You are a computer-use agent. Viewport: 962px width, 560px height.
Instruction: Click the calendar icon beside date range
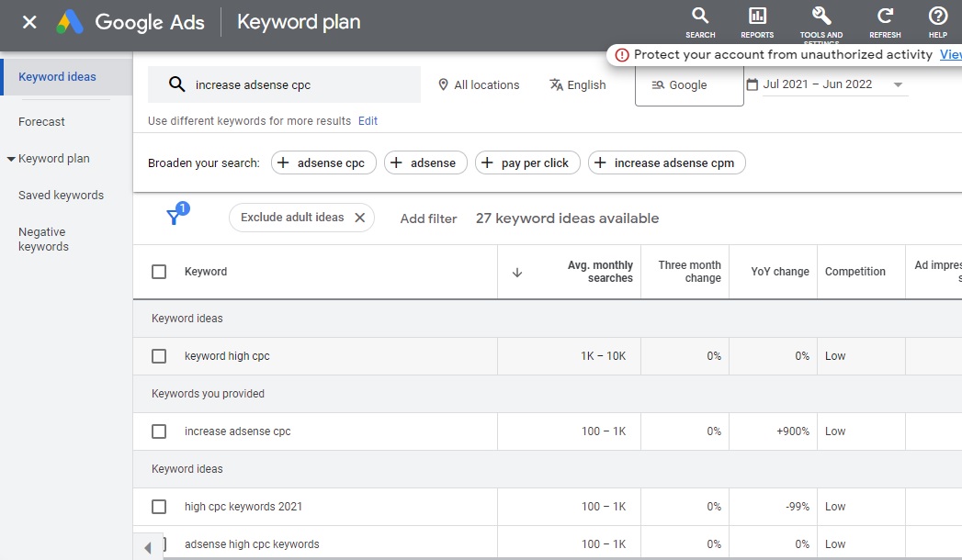point(752,84)
